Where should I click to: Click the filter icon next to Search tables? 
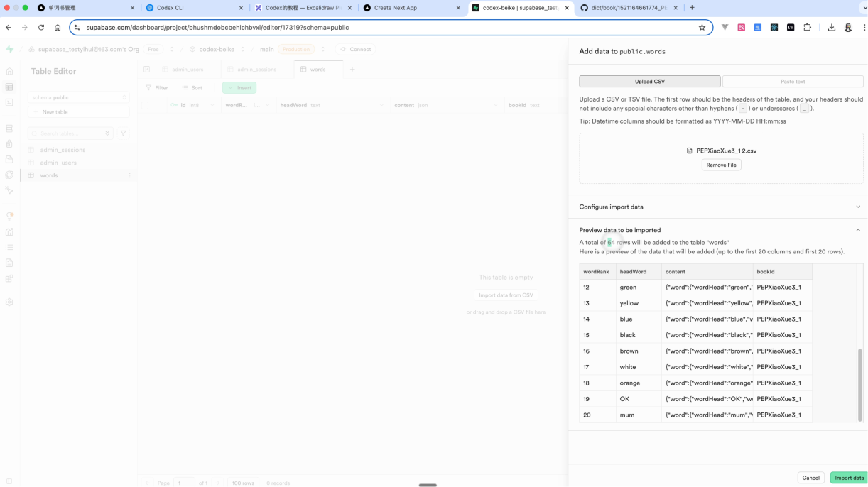[x=123, y=133]
